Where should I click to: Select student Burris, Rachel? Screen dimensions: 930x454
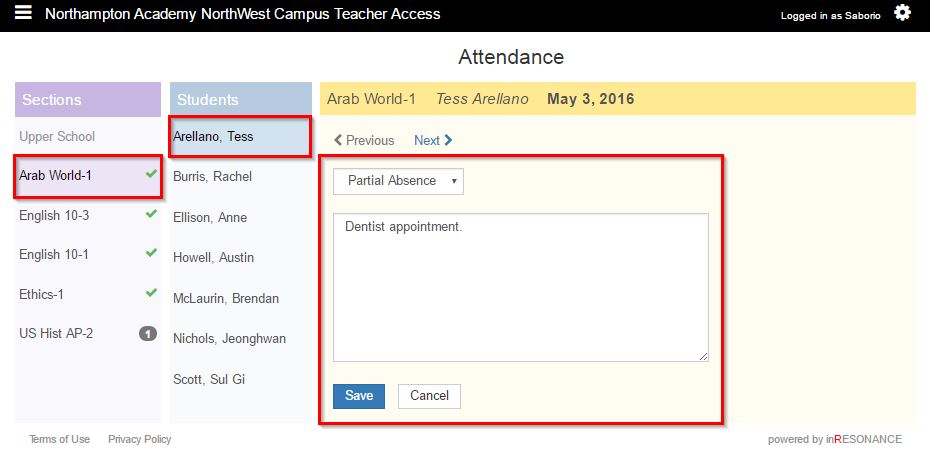pos(212,177)
